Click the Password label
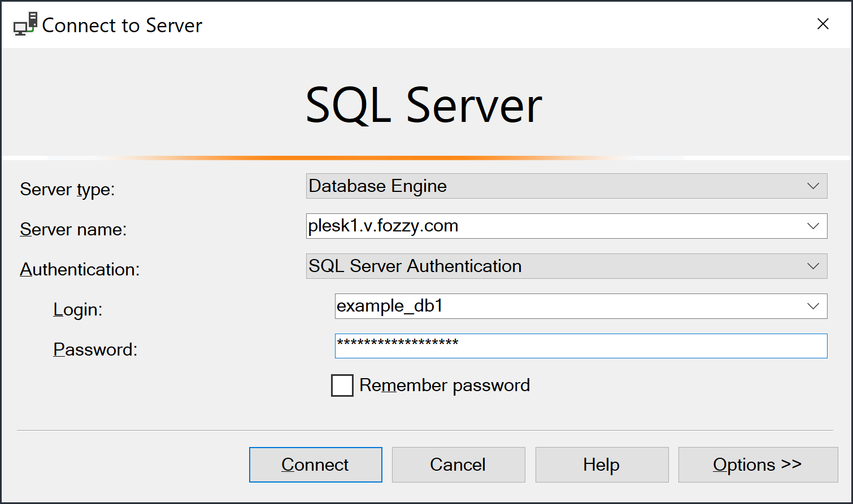The height and width of the screenshot is (504, 853). tap(95, 350)
